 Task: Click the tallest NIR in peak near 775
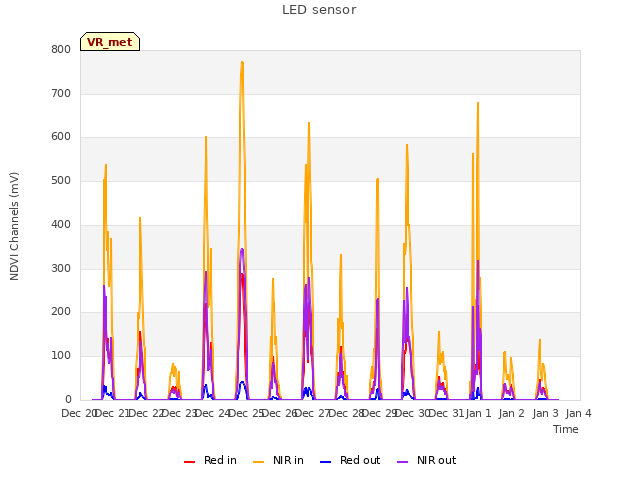(242, 62)
